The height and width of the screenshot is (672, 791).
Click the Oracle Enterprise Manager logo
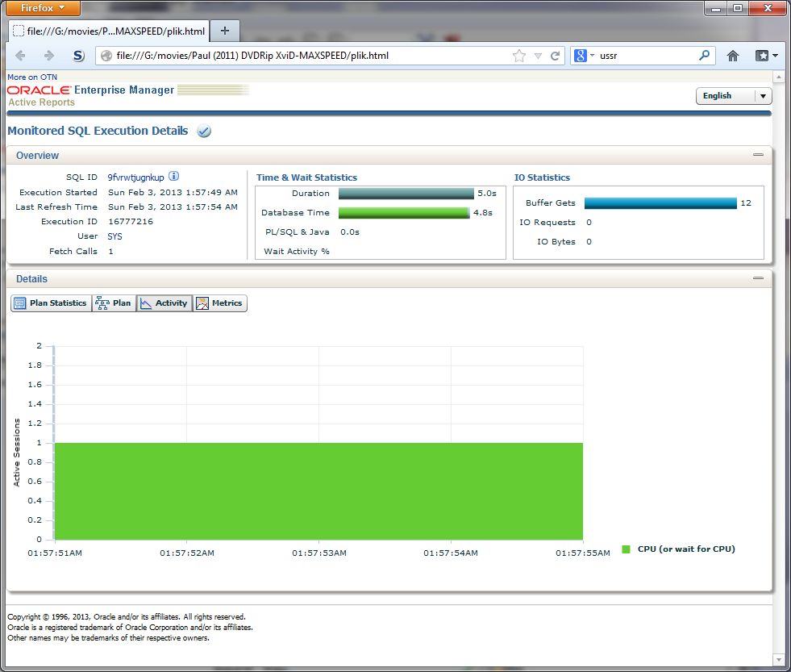[91, 90]
